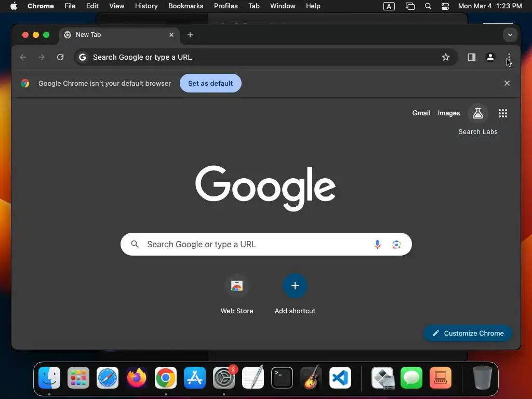This screenshot has width=532, height=399.
Task: Dismiss the default browser banner
Action: click(x=507, y=83)
